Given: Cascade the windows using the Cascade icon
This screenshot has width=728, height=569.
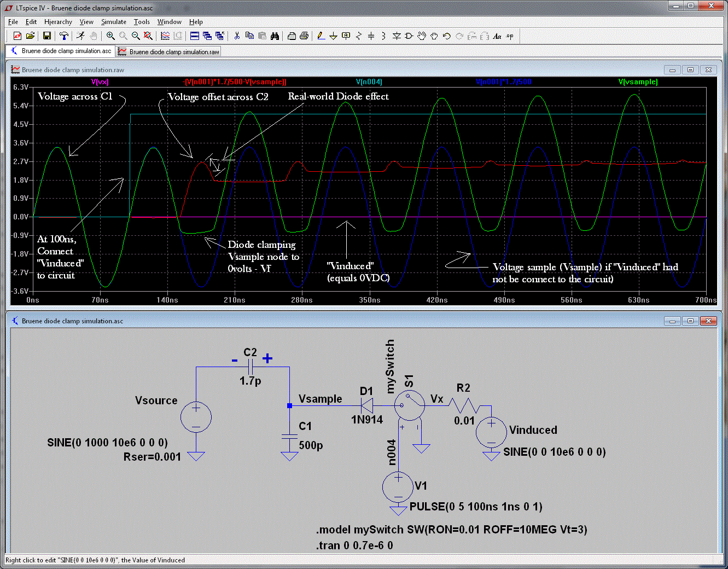Looking at the screenshot, I should (207, 36).
